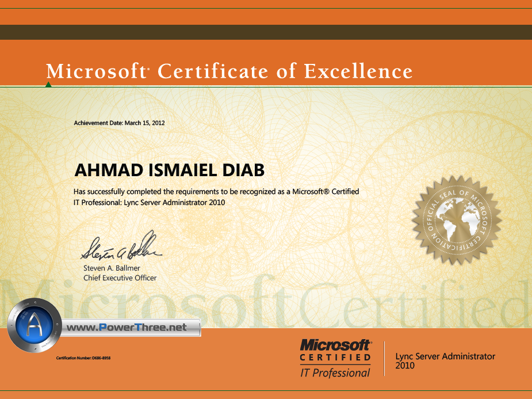Click the 'Certification Number: D686-8958' text
Screen dimensions: 532x399
[83, 358]
